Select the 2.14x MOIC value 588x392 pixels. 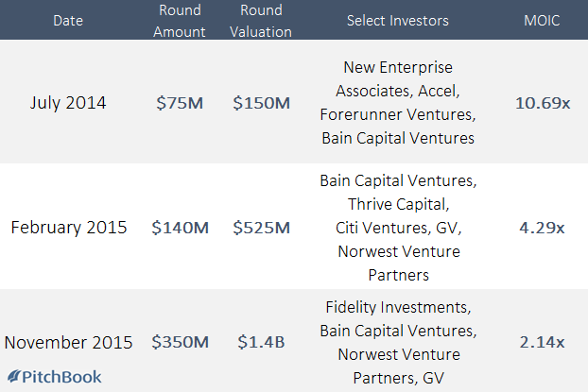coord(542,342)
